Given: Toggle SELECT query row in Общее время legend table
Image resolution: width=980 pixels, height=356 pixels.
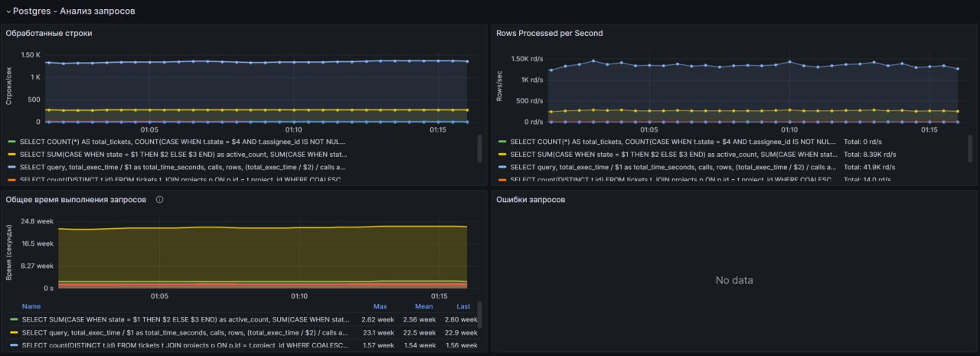Looking at the screenshot, I should (x=184, y=332).
